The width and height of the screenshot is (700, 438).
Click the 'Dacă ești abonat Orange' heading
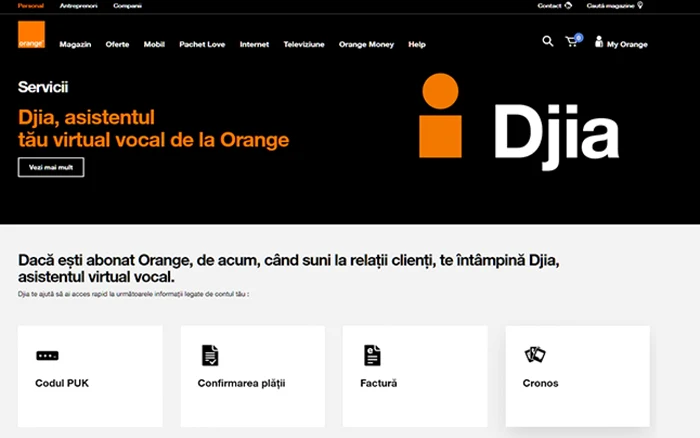[x=288, y=268]
